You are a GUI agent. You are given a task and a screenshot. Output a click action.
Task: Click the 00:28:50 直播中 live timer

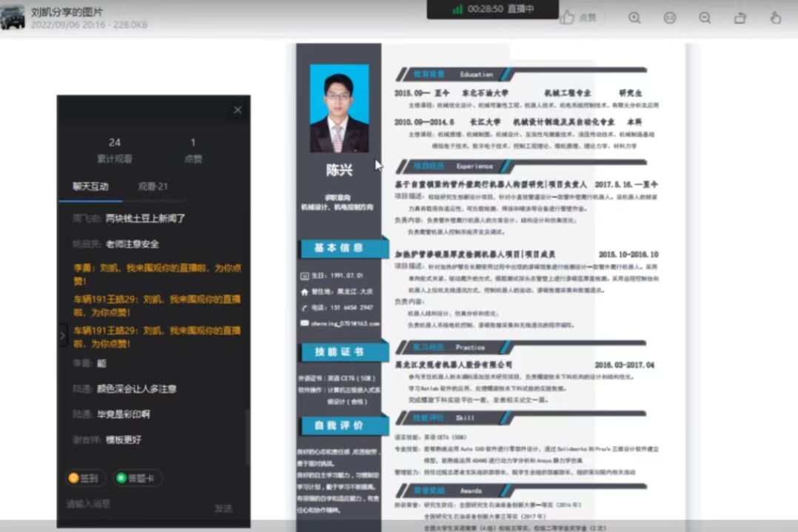coord(500,9)
